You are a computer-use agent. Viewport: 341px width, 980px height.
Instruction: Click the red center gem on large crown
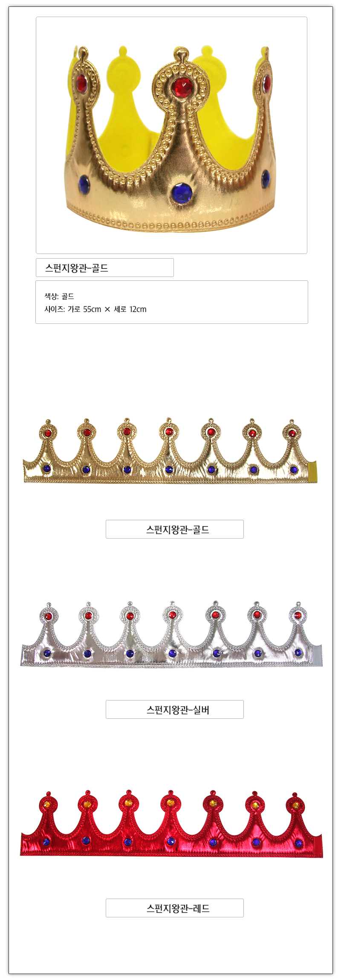(x=182, y=86)
